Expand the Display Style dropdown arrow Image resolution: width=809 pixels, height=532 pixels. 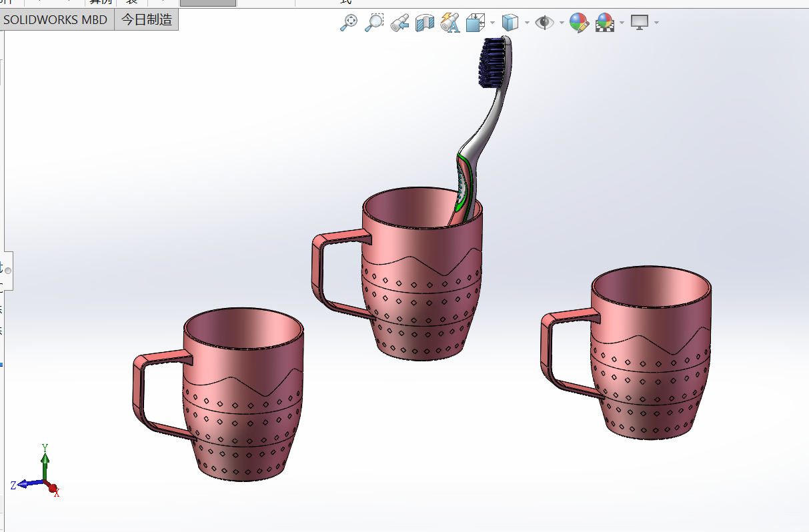click(x=527, y=23)
